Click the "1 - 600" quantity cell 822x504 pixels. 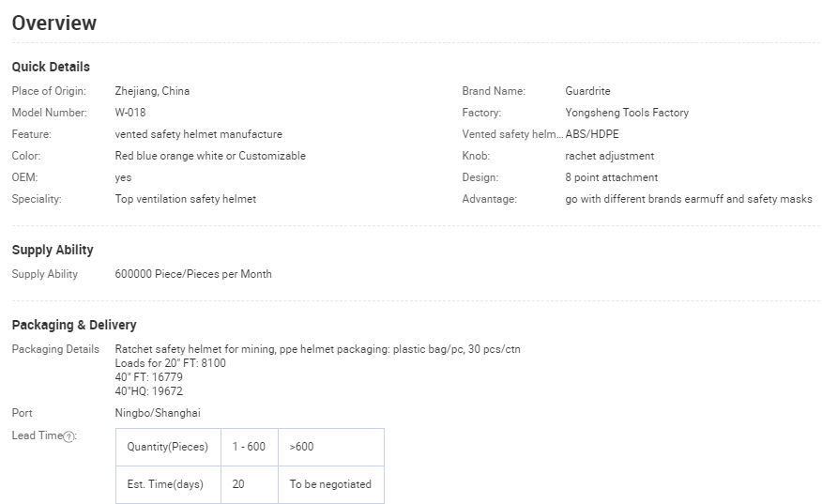click(x=250, y=447)
